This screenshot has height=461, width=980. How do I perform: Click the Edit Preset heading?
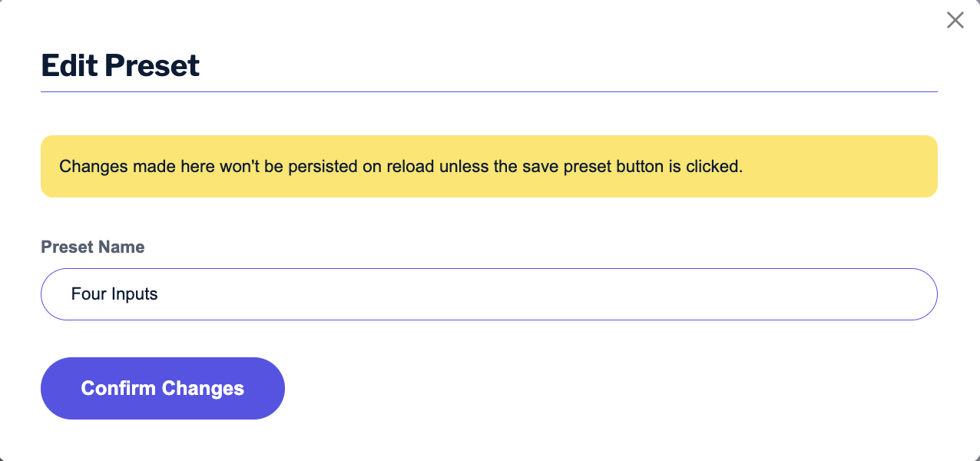pos(120,66)
